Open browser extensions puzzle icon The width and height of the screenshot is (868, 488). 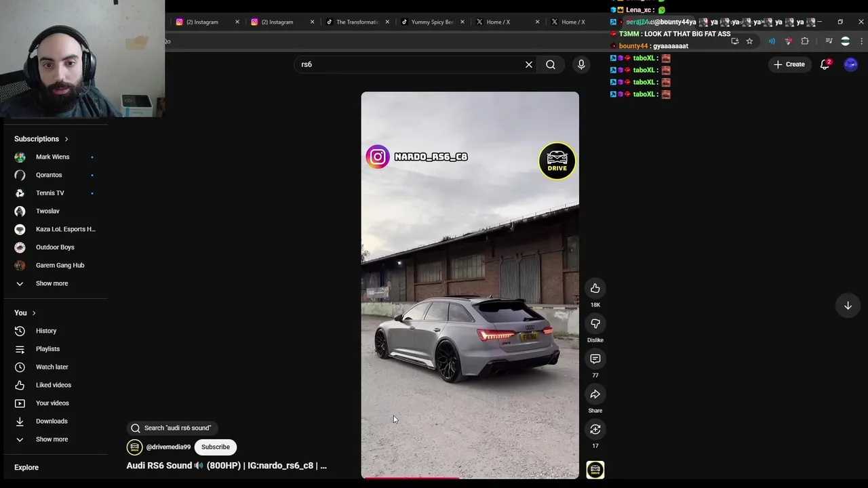pyautogui.click(x=805, y=41)
